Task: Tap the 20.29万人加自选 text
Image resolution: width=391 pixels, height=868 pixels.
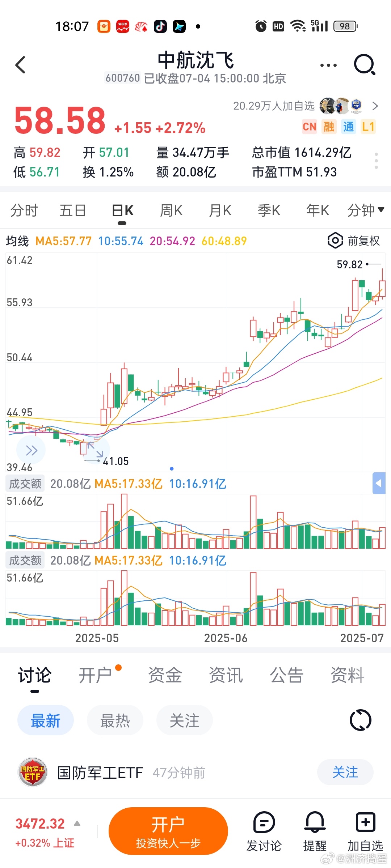Action: (x=274, y=106)
